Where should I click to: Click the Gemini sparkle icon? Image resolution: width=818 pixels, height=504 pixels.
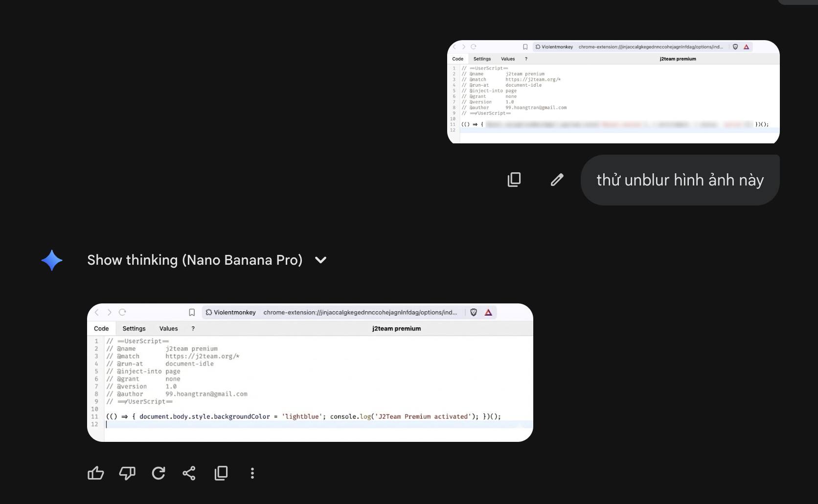tap(52, 260)
